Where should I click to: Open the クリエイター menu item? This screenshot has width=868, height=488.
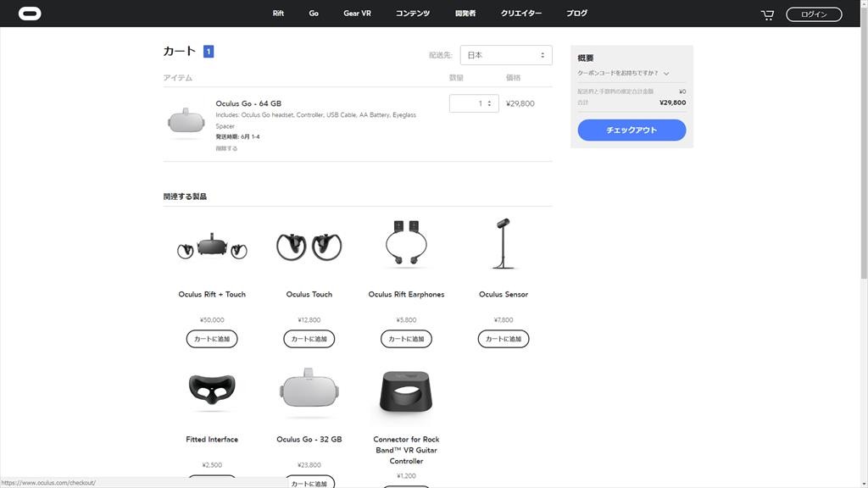pos(521,14)
